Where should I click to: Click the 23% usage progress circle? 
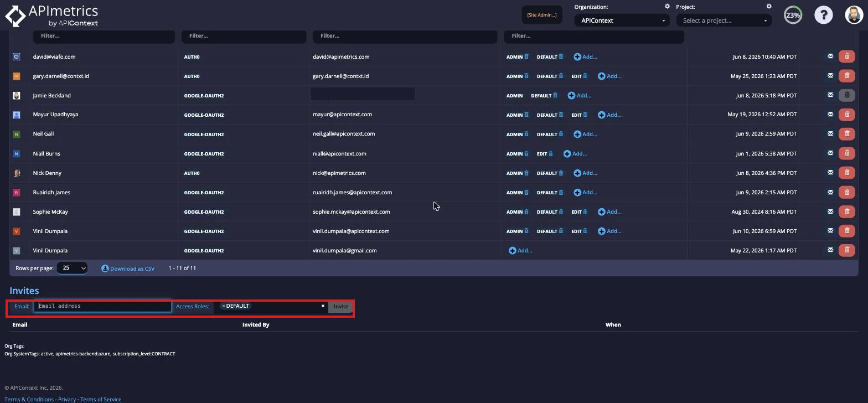(793, 15)
